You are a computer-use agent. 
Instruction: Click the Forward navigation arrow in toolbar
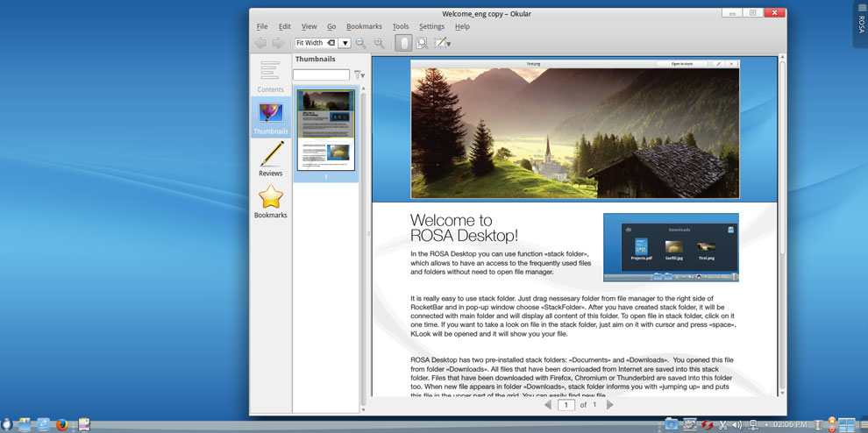click(278, 43)
